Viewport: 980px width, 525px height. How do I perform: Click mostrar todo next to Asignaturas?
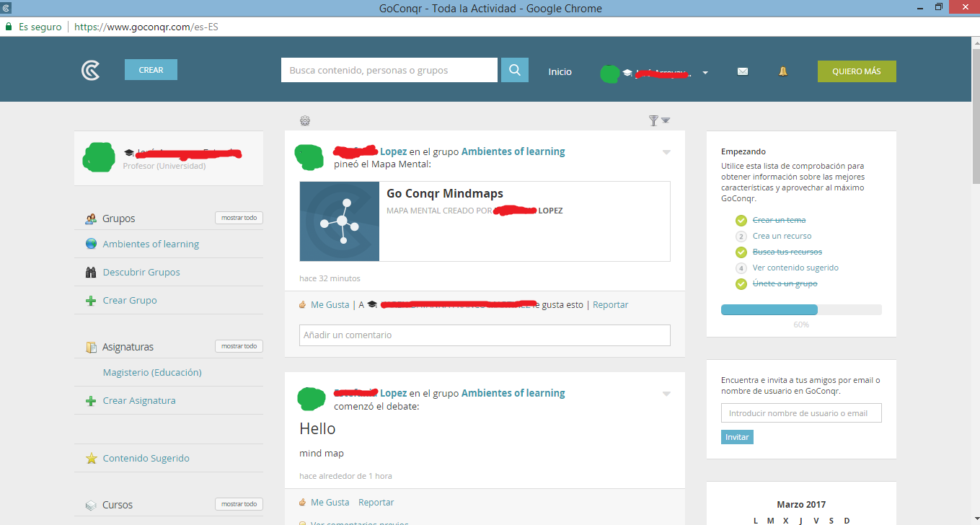pos(239,346)
